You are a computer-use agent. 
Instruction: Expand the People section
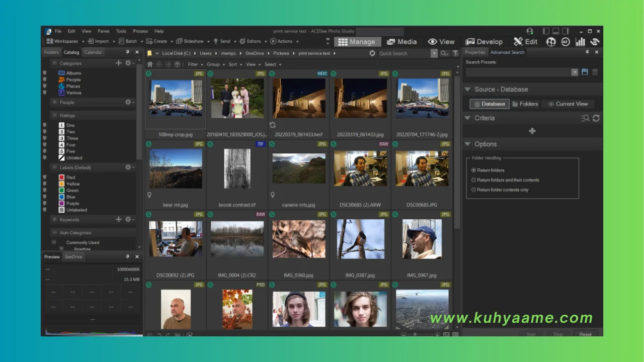pos(54,102)
